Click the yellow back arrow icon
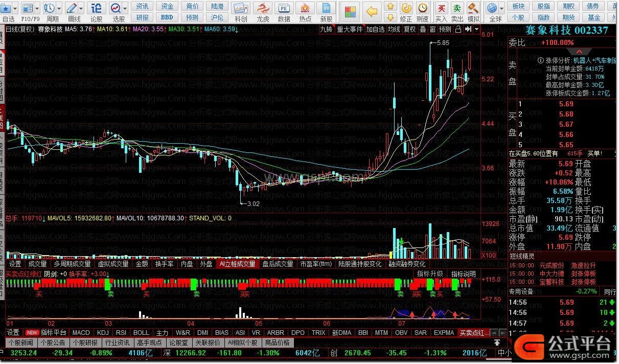The width and height of the screenshot is (619, 364). (373, 12)
